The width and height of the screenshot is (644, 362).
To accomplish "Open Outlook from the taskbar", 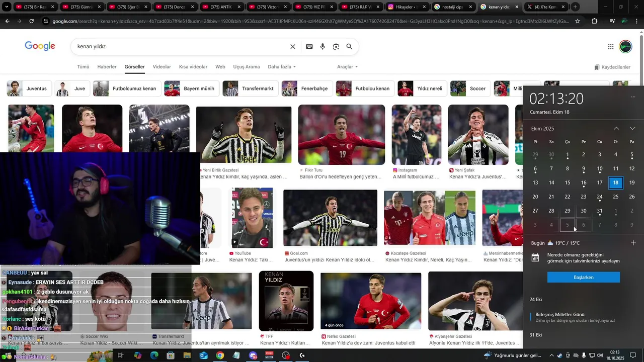I will [x=203, y=355].
